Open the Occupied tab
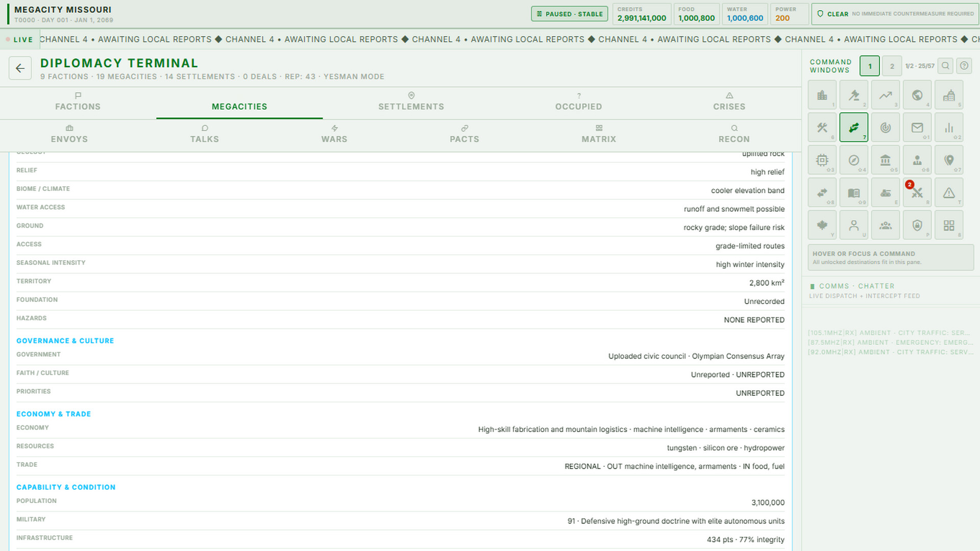The width and height of the screenshot is (980, 551). coord(578,102)
